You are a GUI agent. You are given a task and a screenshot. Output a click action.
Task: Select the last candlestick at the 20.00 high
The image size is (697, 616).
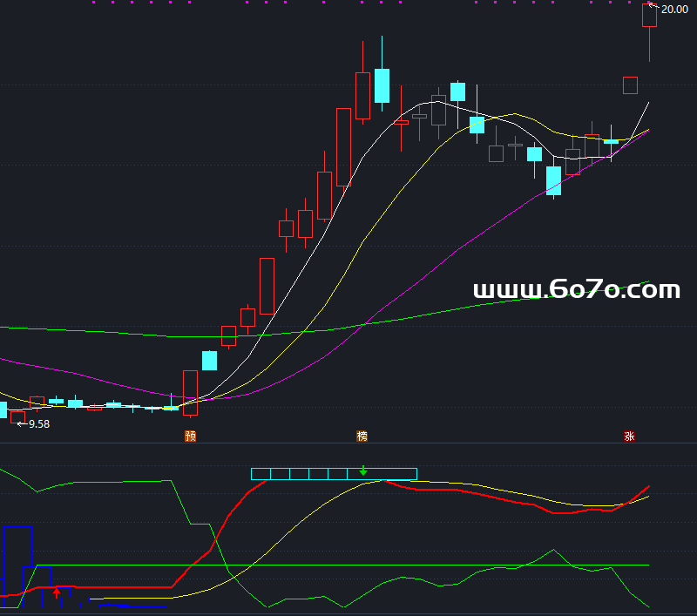coord(649,32)
